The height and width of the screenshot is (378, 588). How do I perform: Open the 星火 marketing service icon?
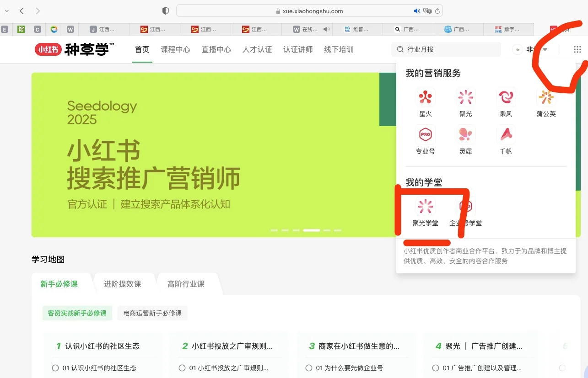click(426, 97)
